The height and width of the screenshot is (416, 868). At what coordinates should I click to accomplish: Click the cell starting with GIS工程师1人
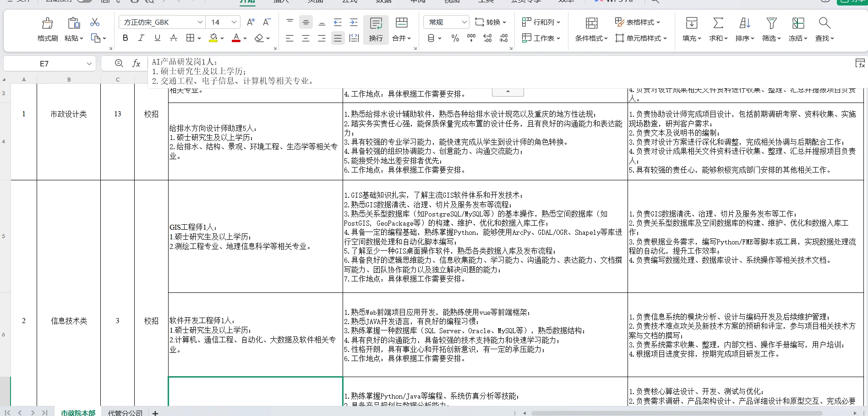[x=256, y=236]
